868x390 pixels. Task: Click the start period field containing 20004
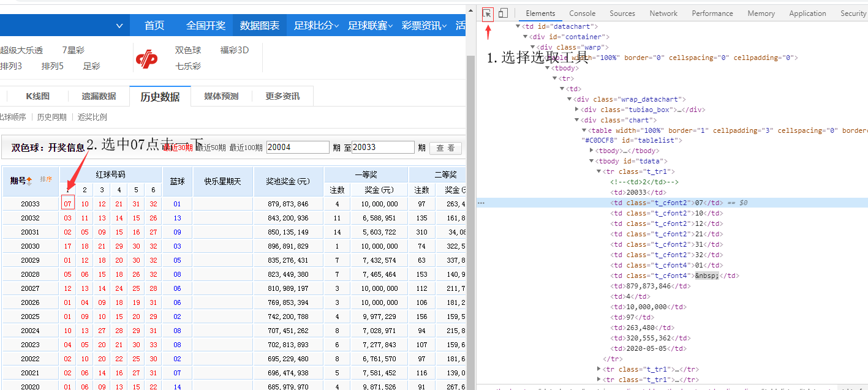point(298,148)
